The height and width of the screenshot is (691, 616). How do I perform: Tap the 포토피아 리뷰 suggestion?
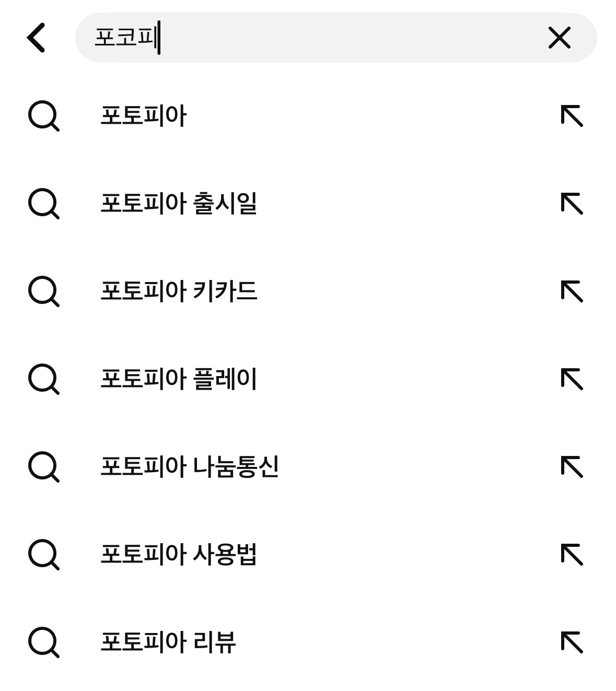coord(168,642)
